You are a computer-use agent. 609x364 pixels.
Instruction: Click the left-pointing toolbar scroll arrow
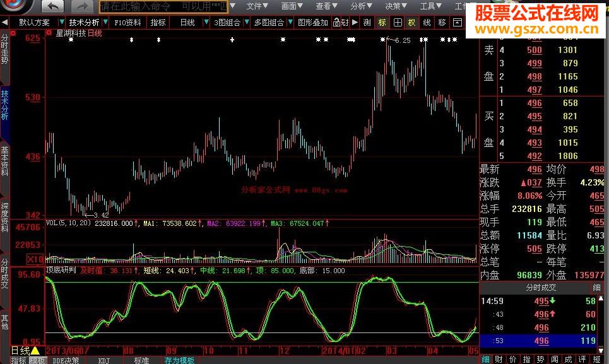pos(4,23)
